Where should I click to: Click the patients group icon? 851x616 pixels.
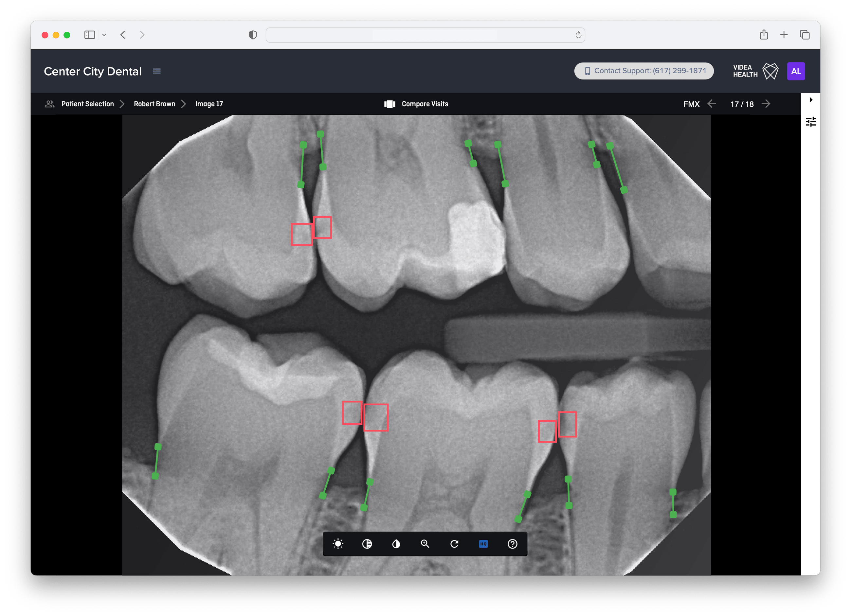[49, 104]
